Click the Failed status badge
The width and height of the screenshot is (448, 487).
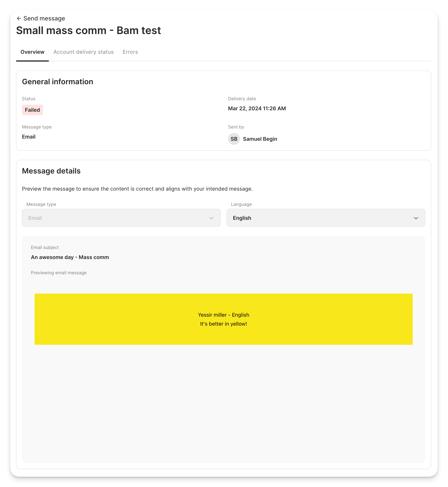(33, 110)
